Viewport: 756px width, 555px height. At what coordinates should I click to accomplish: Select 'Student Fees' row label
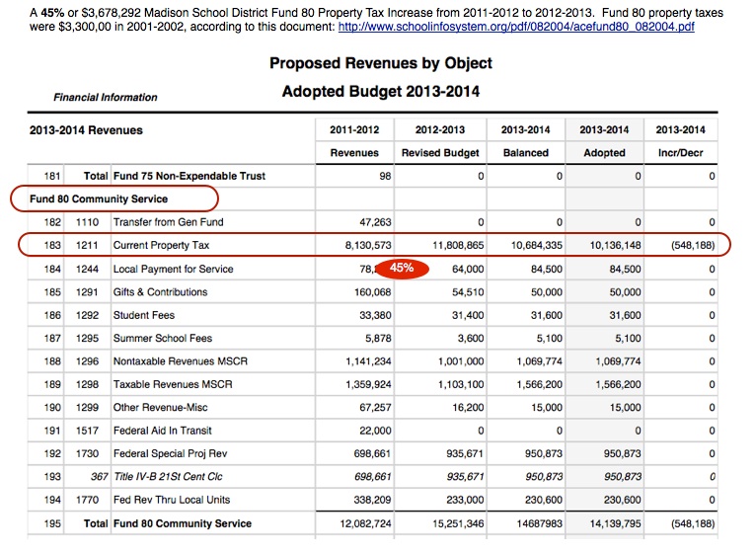click(144, 316)
